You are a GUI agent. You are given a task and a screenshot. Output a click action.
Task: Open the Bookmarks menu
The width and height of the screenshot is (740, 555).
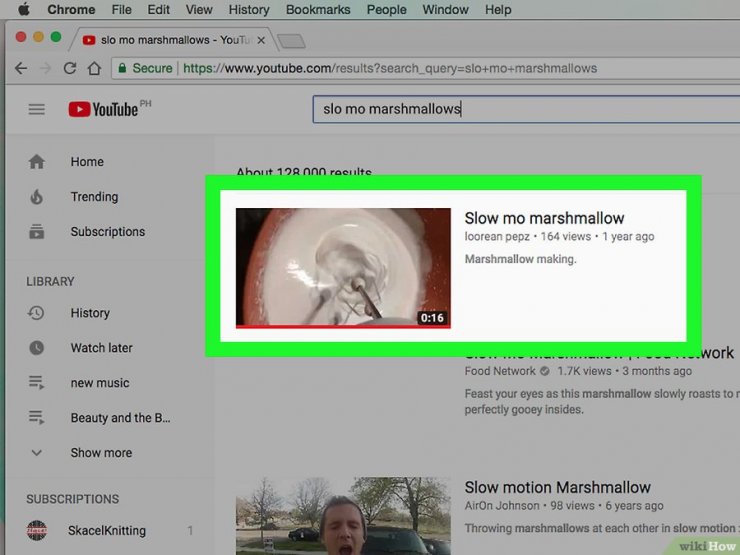[319, 9]
